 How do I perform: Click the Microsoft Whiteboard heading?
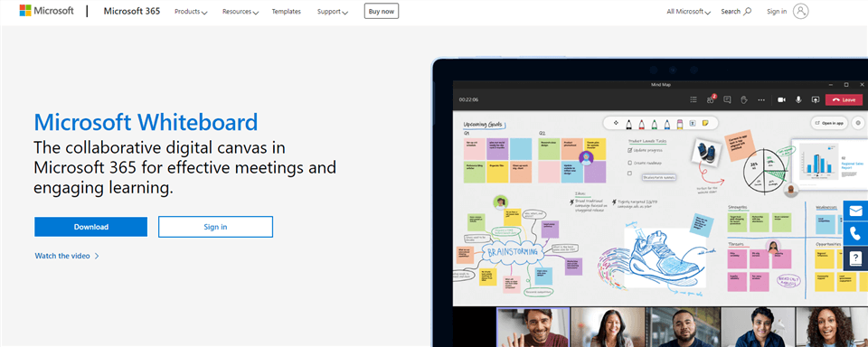pos(146,122)
